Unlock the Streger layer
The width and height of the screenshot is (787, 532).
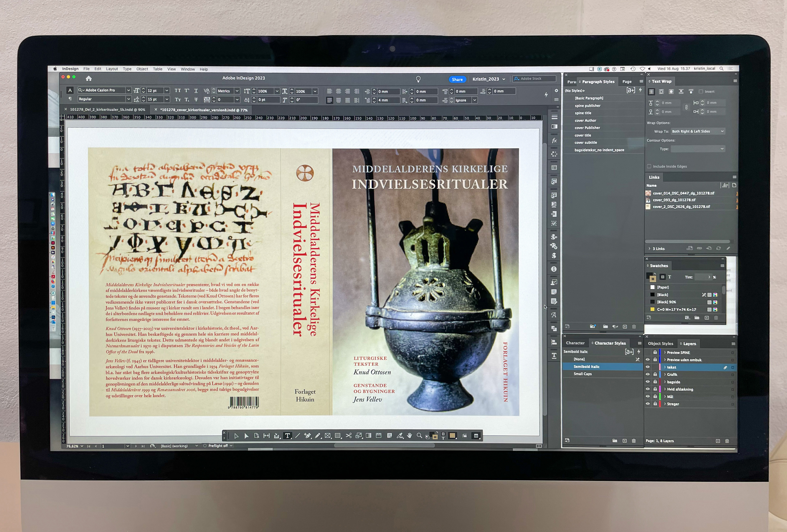point(655,404)
